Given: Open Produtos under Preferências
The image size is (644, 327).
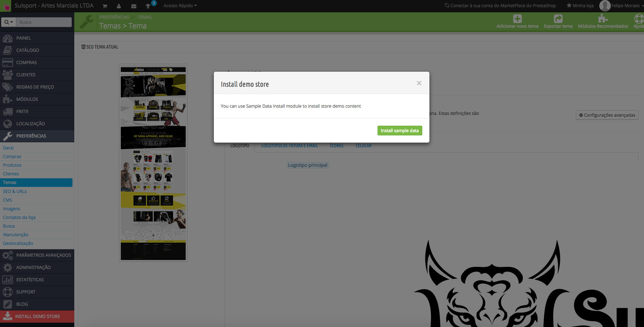Looking at the screenshot, I should pyautogui.click(x=12, y=165).
